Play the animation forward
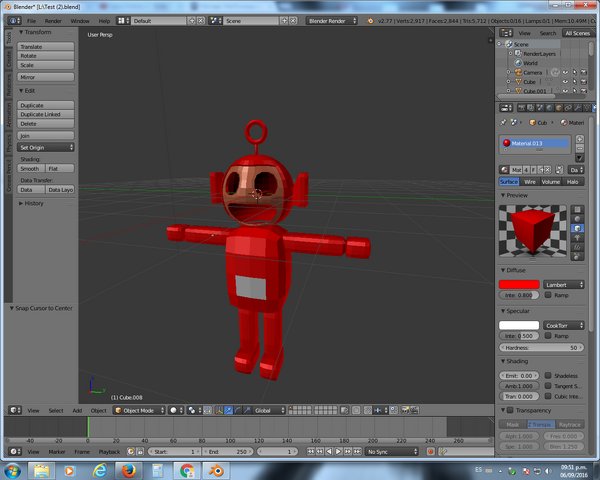 point(338,452)
